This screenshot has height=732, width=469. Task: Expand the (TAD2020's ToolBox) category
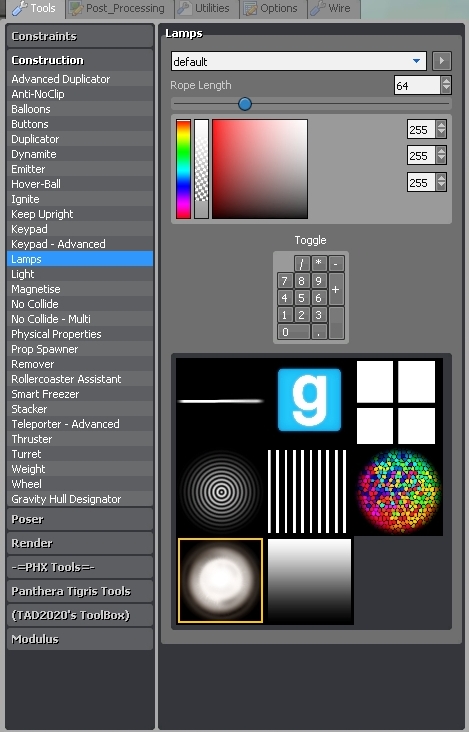pos(80,615)
